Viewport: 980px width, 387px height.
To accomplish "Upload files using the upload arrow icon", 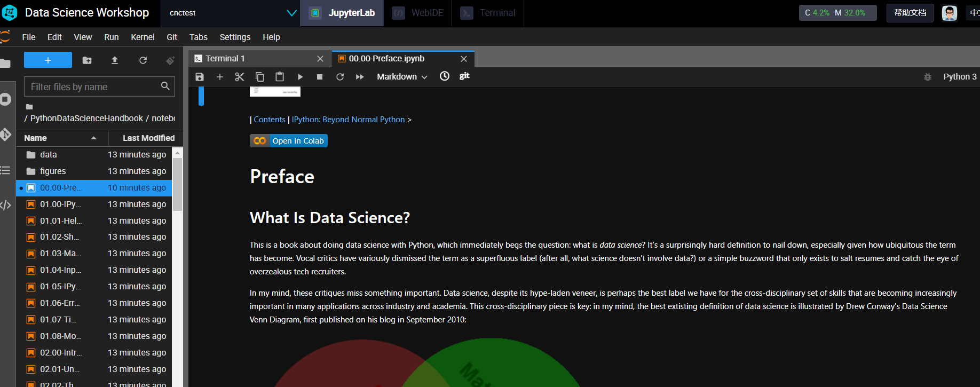I will pos(115,60).
